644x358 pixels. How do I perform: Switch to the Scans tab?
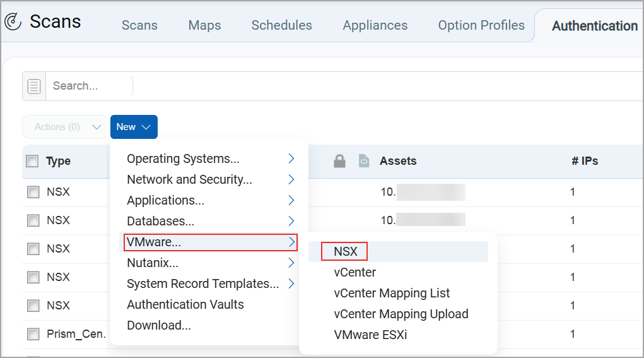(x=139, y=25)
